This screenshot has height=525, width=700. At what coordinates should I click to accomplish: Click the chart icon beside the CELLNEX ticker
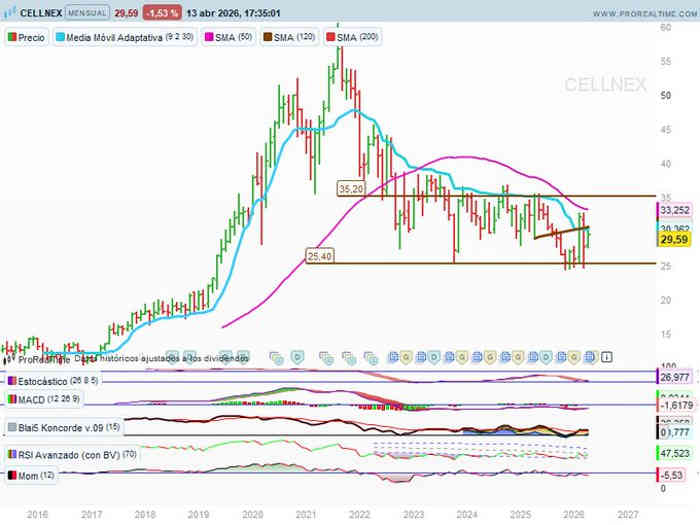10,14
